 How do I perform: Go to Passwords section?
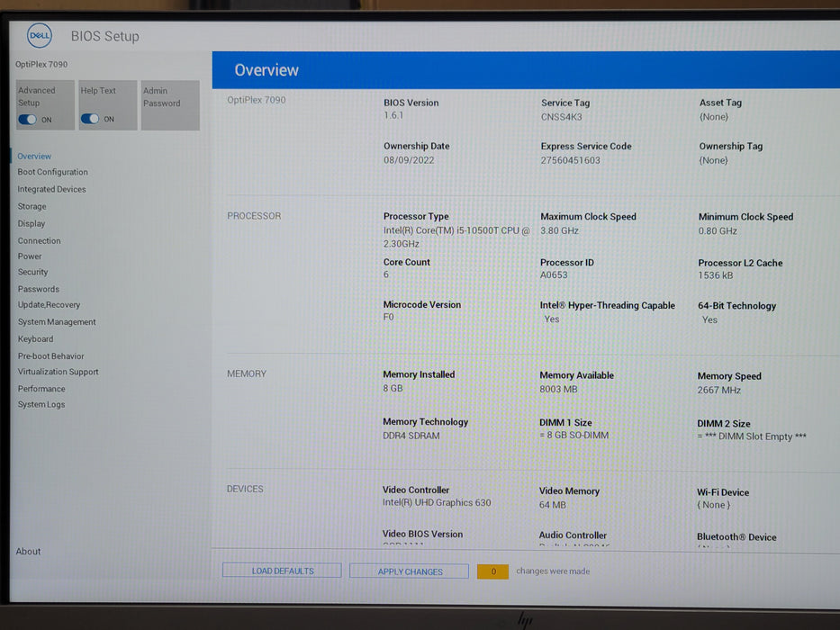click(x=39, y=289)
